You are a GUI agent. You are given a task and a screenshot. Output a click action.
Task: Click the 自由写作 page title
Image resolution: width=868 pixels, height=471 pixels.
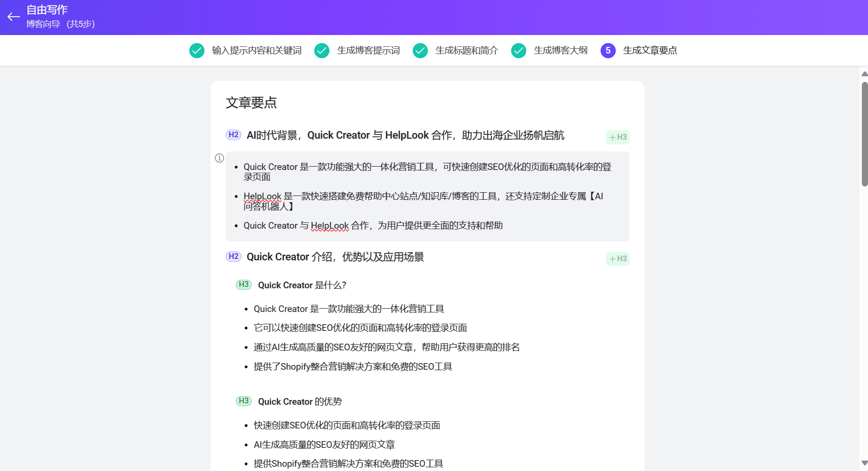pyautogui.click(x=47, y=10)
